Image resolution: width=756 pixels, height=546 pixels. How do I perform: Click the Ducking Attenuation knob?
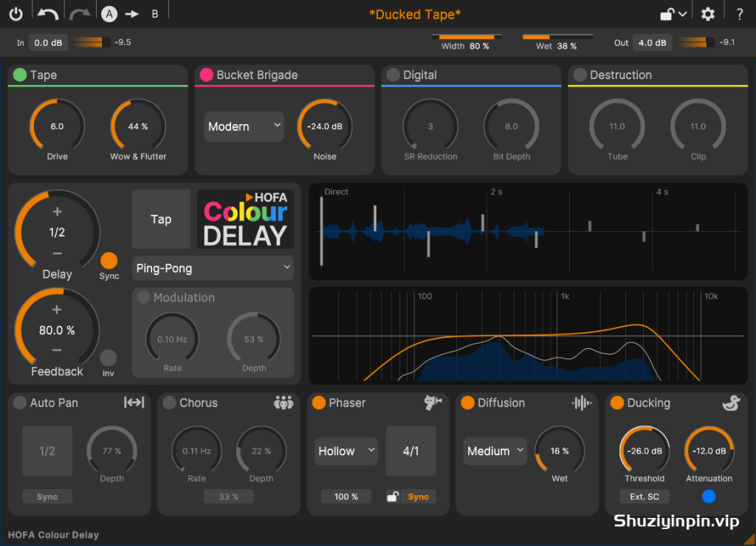click(x=709, y=451)
